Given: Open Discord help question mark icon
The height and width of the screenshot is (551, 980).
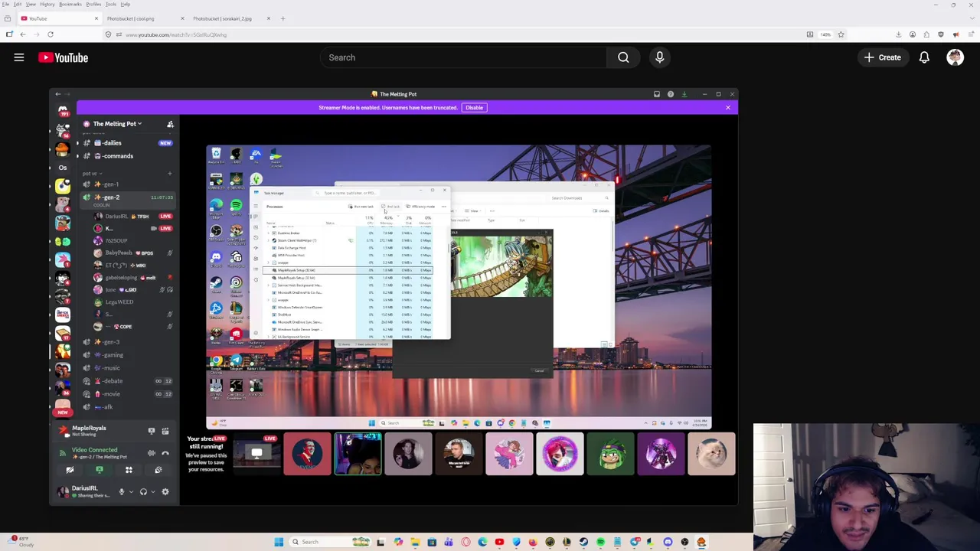Looking at the screenshot, I should (671, 94).
